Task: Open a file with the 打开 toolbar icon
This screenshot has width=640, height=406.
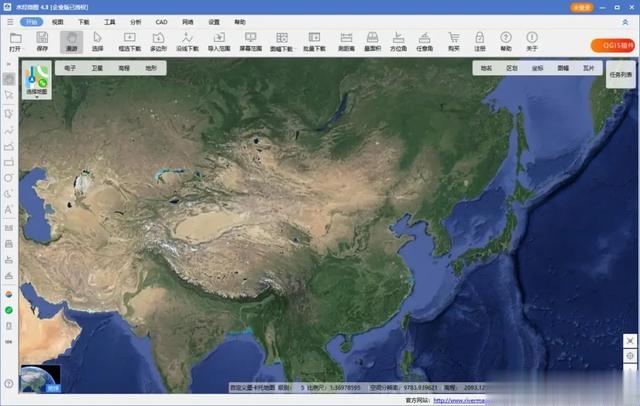Action: point(16,42)
